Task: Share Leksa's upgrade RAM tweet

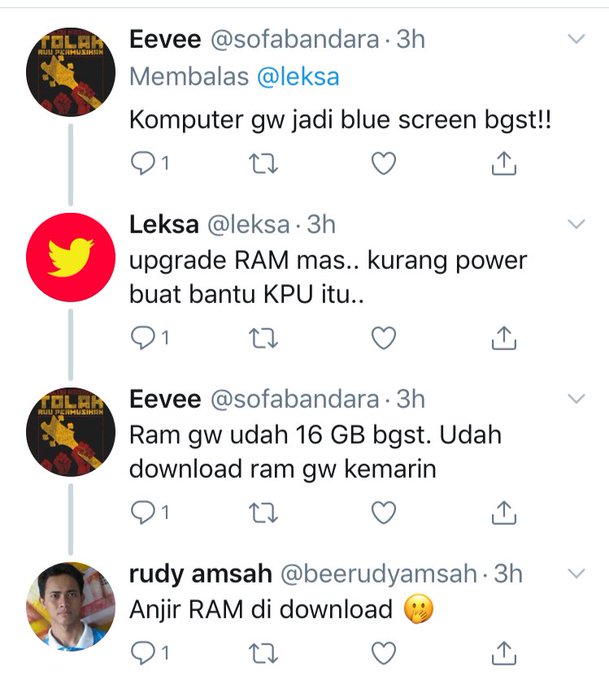Action: pyautogui.click(x=504, y=338)
